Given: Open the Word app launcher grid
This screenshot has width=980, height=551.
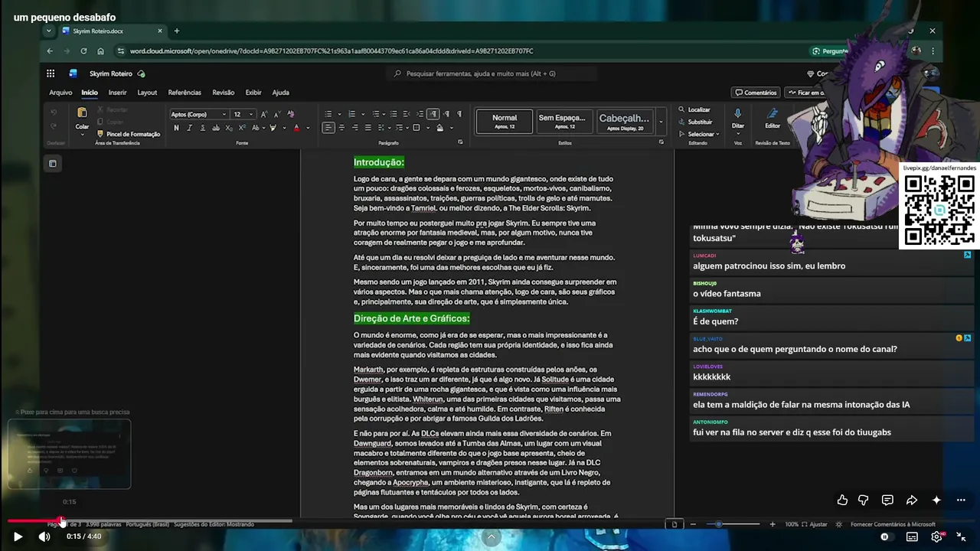Looking at the screenshot, I should [51, 73].
